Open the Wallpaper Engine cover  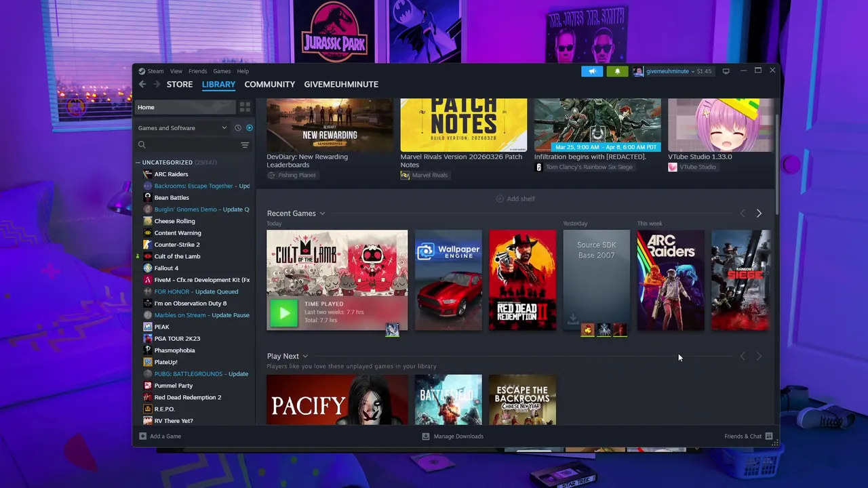tap(448, 280)
